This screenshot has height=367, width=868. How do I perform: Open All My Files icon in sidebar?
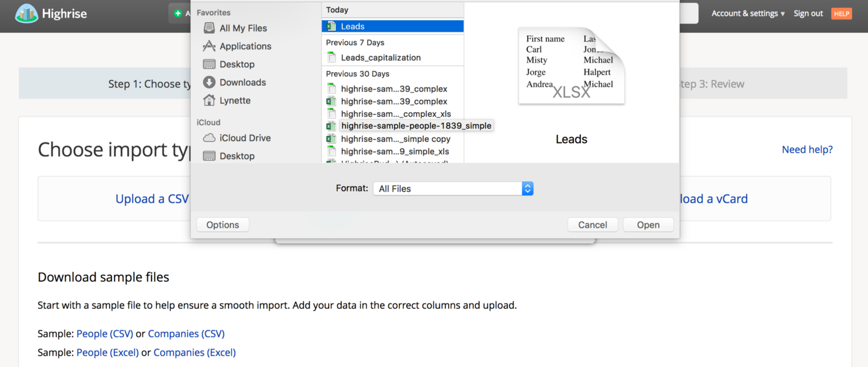(x=209, y=28)
